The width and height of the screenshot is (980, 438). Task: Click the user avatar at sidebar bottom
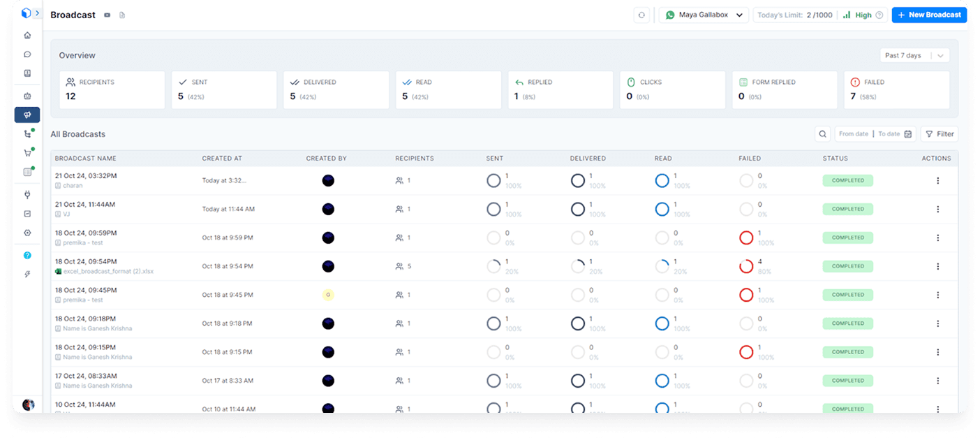[x=29, y=404]
